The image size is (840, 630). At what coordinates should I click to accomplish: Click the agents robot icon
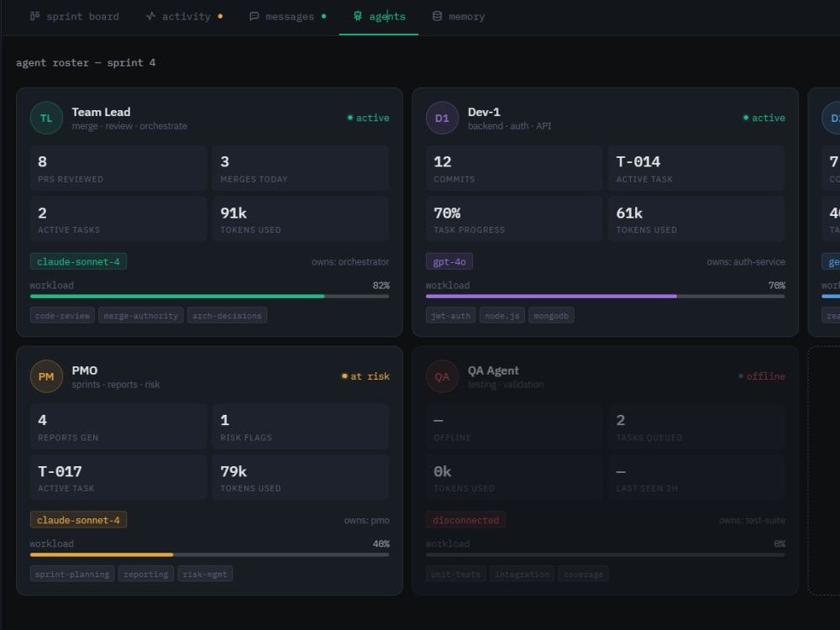(358, 17)
